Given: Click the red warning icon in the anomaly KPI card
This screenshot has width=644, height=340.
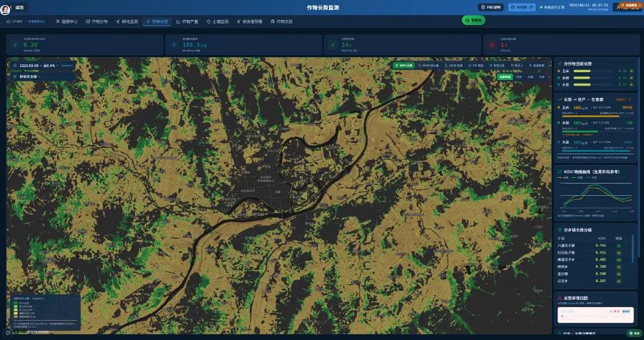Looking at the screenshot, I should tap(492, 44).
